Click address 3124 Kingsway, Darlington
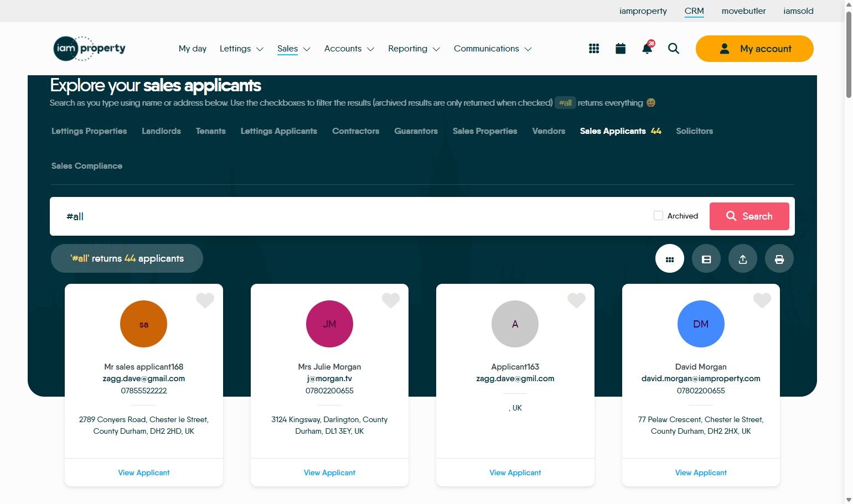This screenshot has height=504, width=853. coord(329,425)
